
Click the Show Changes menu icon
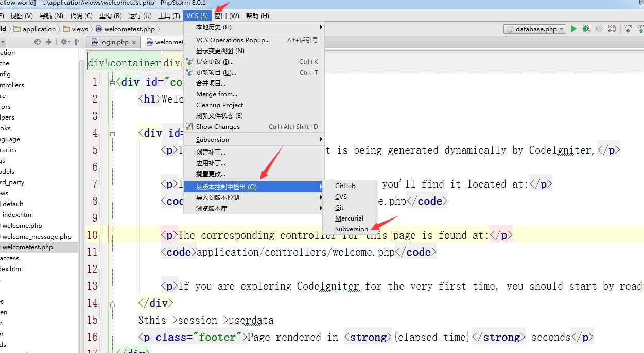[x=189, y=127]
